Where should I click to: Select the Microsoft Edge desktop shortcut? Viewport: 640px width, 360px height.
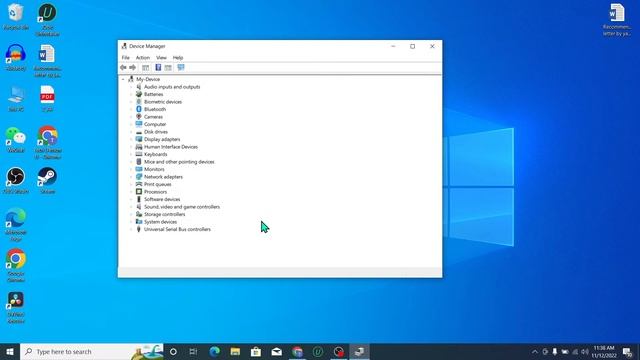(16, 224)
